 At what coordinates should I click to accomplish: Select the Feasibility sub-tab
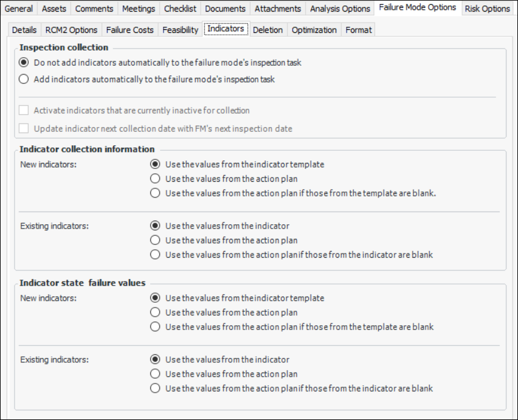(x=180, y=30)
